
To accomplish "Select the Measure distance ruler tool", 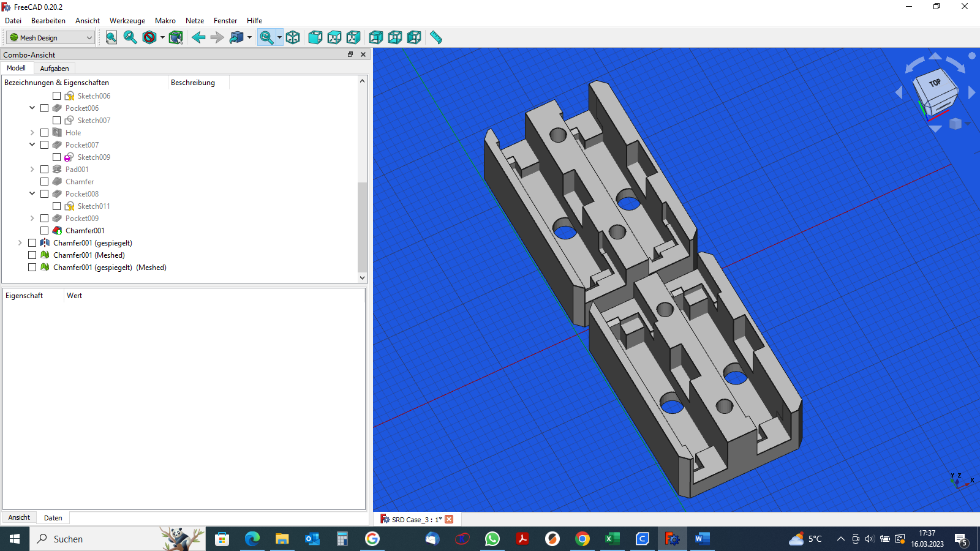I will 436,37.
